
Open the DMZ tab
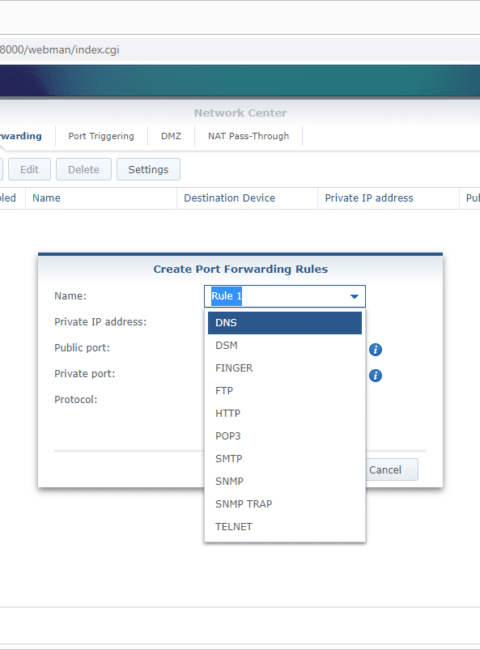tap(171, 136)
